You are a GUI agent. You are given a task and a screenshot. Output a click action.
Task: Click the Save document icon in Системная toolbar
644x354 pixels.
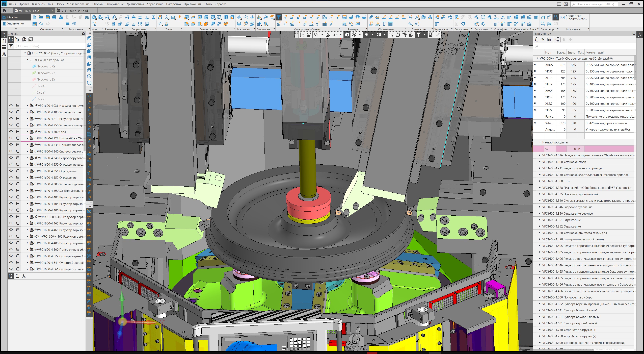47,17
